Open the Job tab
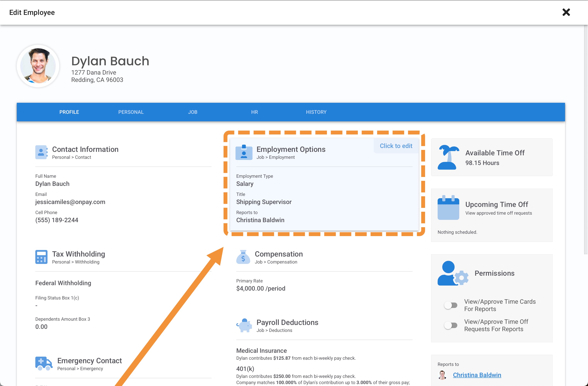 pyautogui.click(x=193, y=112)
